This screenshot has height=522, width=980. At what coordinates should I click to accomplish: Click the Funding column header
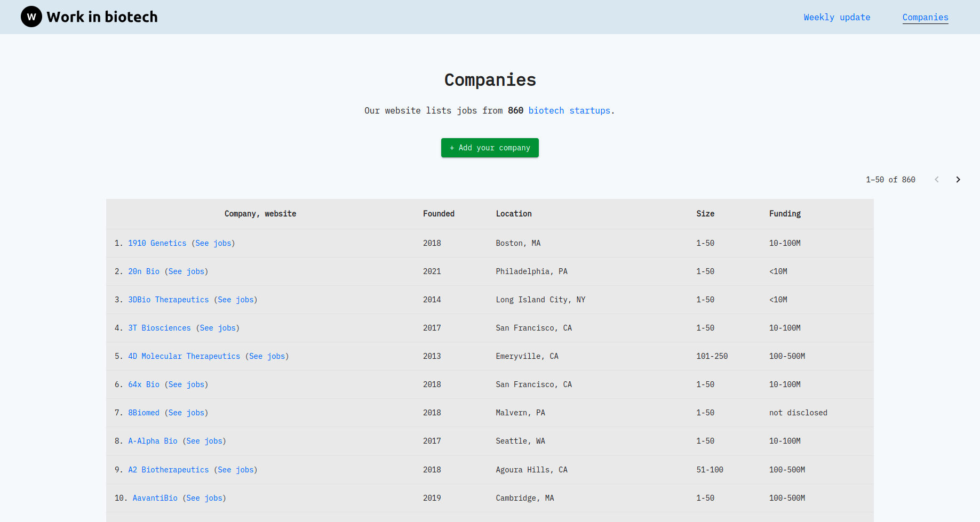[x=785, y=214]
